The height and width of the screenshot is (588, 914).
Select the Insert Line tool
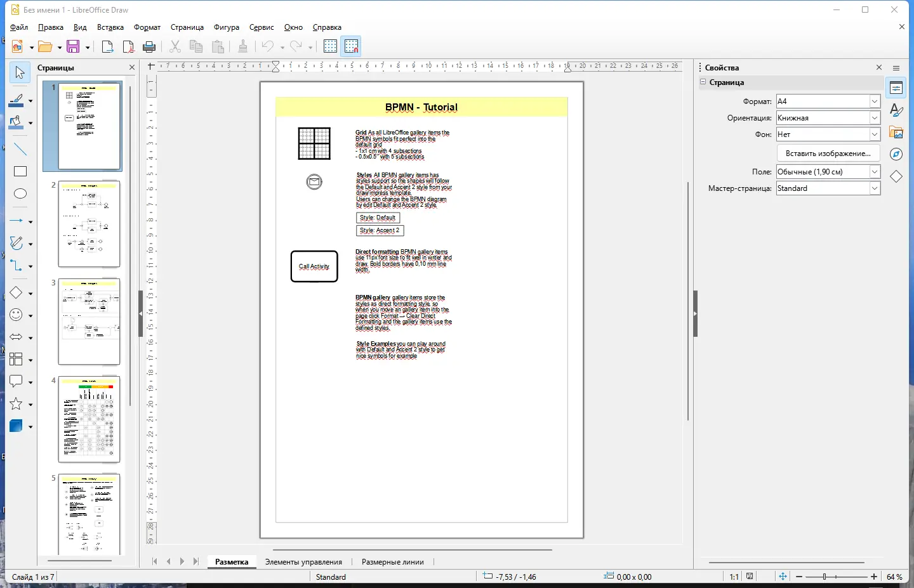pyautogui.click(x=20, y=149)
